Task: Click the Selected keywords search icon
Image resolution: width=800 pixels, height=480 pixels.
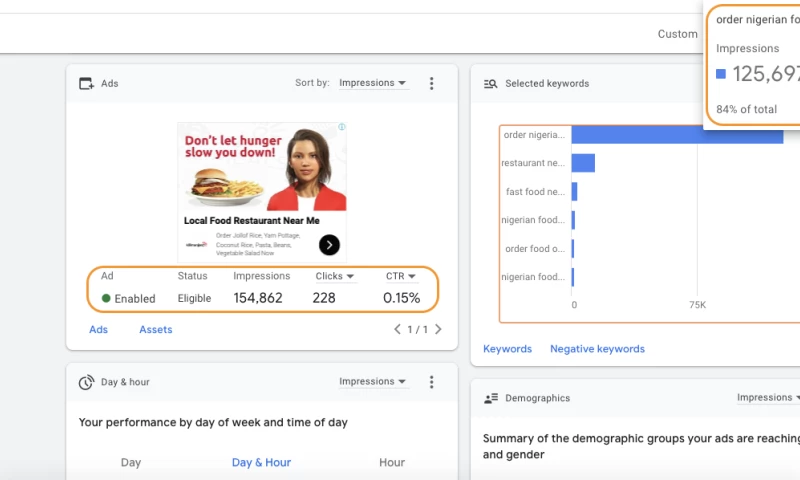Action: (x=490, y=84)
